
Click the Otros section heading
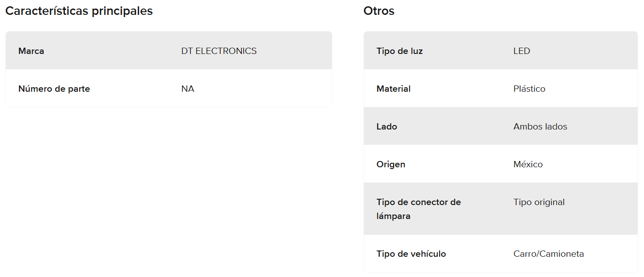(x=379, y=11)
